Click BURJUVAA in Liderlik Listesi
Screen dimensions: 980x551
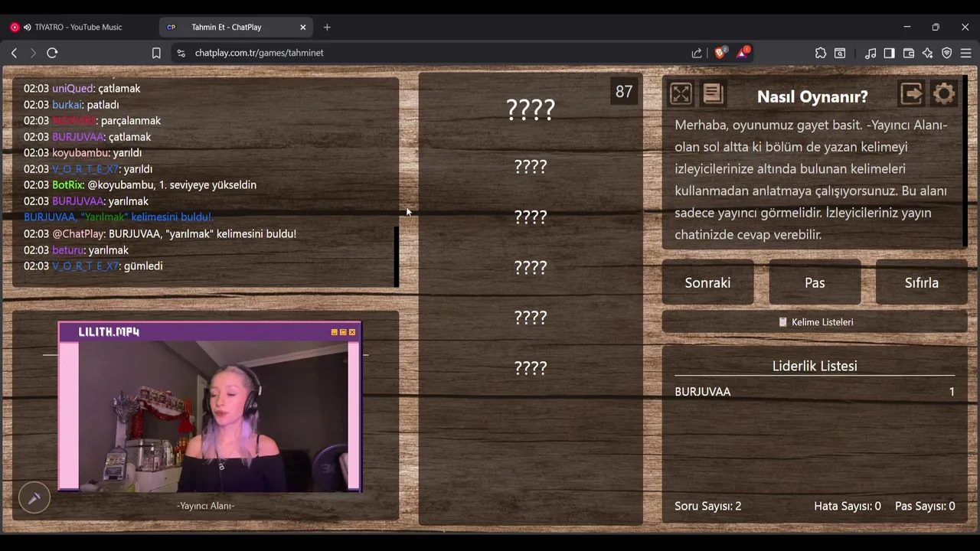tap(703, 392)
